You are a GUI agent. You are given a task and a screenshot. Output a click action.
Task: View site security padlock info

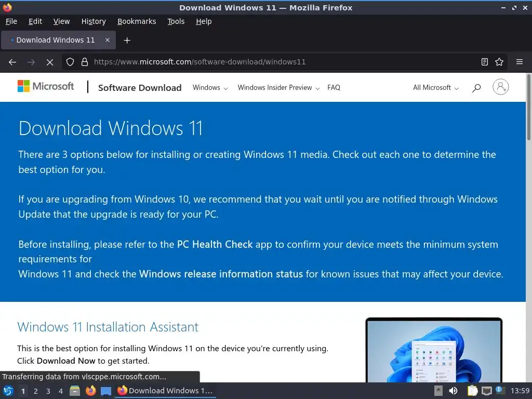point(85,62)
